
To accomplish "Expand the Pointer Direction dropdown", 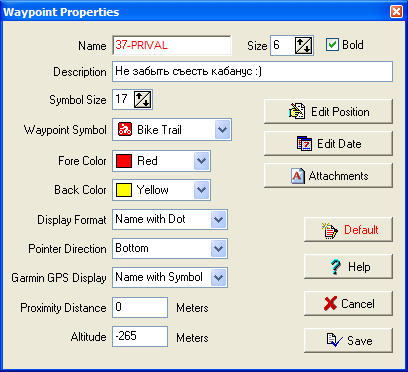I will point(219,248).
